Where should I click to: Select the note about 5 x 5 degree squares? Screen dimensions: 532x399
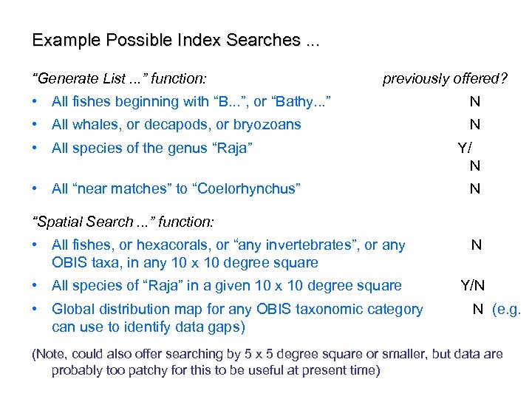click(x=267, y=362)
